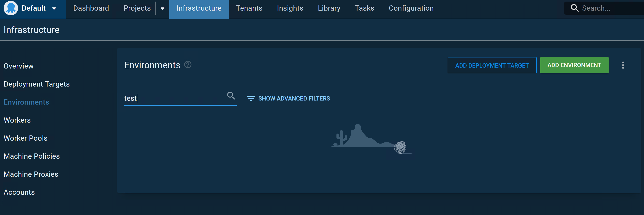Collapse the Environments search filter
Image resolution: width=644 pixels, height=215 pixels.
click(x=231, y=96)
